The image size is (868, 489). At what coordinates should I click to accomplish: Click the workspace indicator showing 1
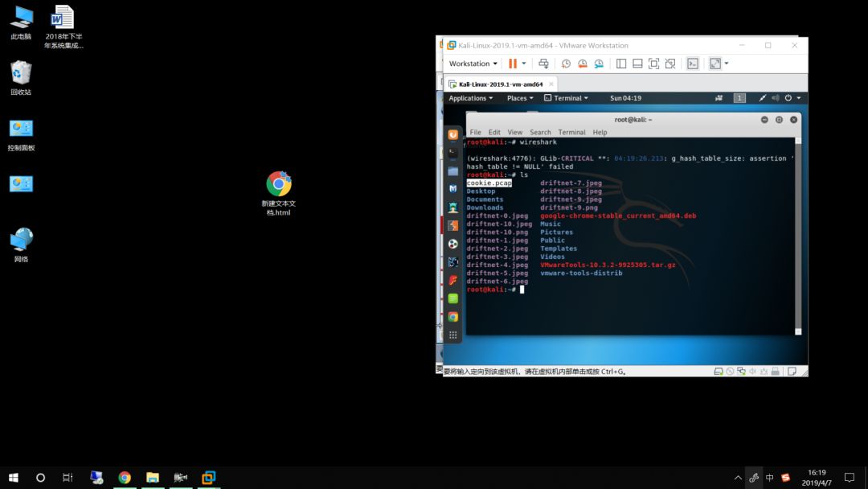click(739, 97)
